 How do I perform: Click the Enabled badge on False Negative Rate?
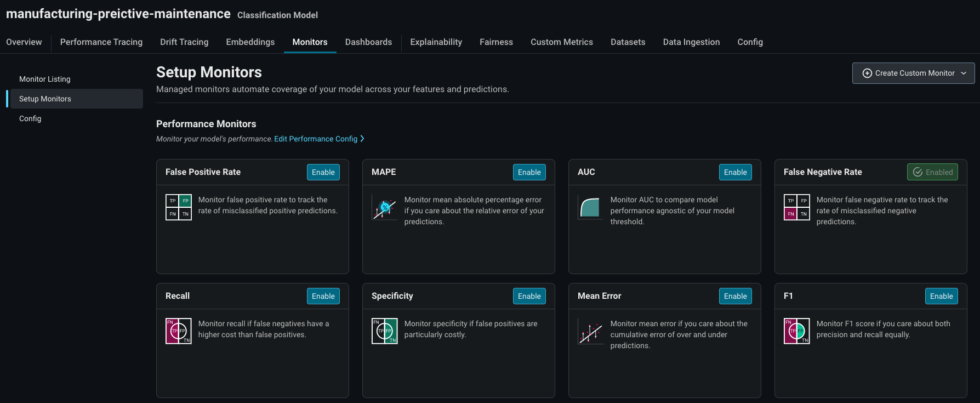[933, 172]
